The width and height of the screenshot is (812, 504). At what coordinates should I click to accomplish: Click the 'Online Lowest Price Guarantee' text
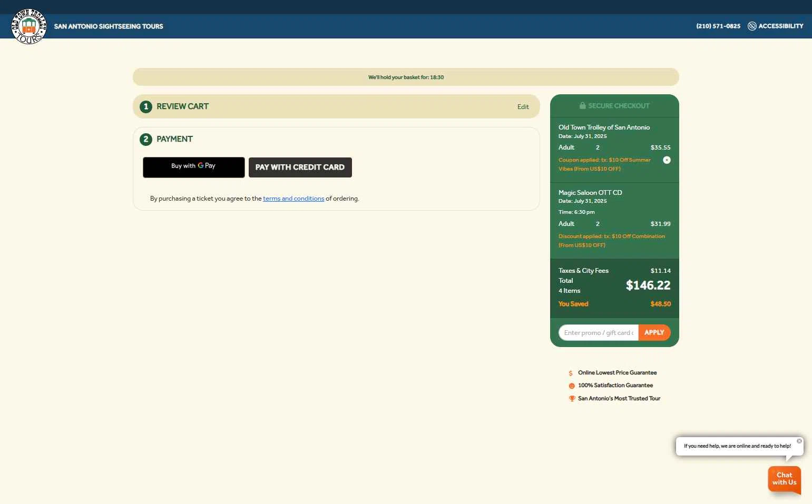click(617, 372)
